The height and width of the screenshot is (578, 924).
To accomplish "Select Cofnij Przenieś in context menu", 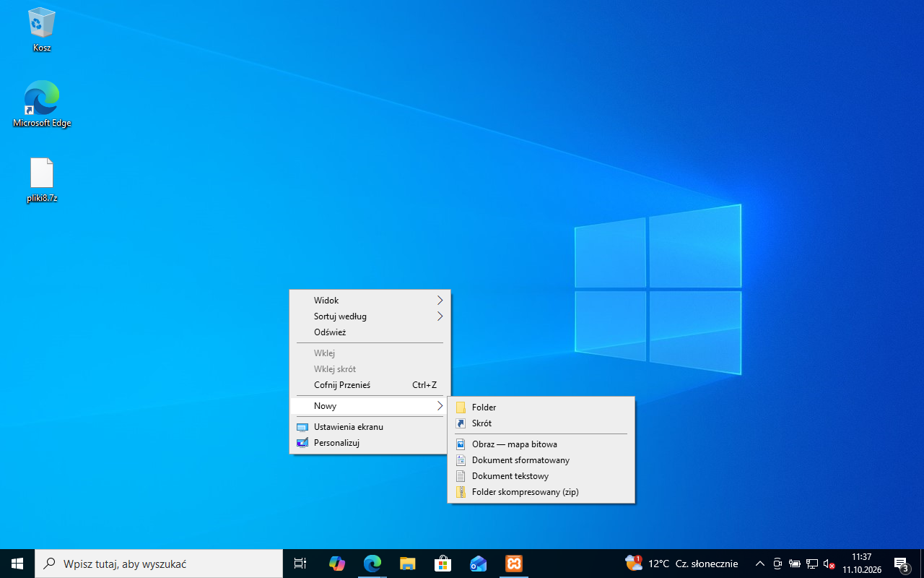I will tap(370, 385).
